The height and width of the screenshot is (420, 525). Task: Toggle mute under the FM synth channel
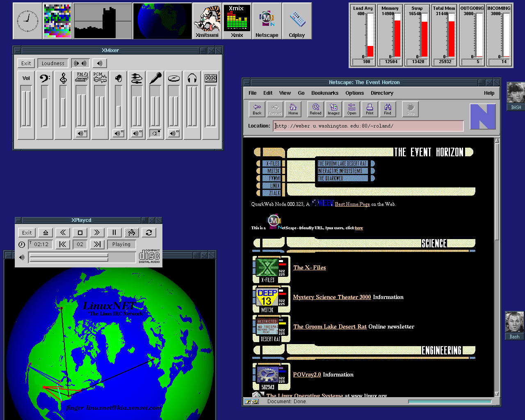[x=81, y=133]
